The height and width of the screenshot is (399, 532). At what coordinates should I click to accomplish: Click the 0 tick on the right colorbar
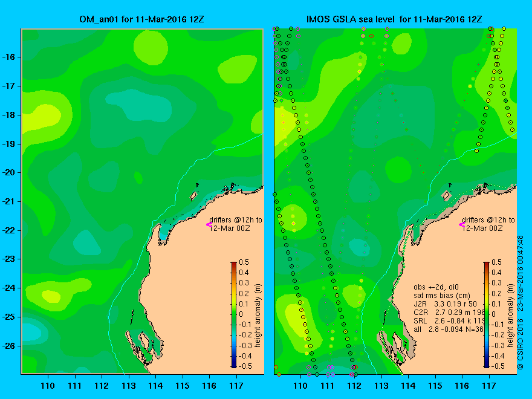[x=494, y=314]
